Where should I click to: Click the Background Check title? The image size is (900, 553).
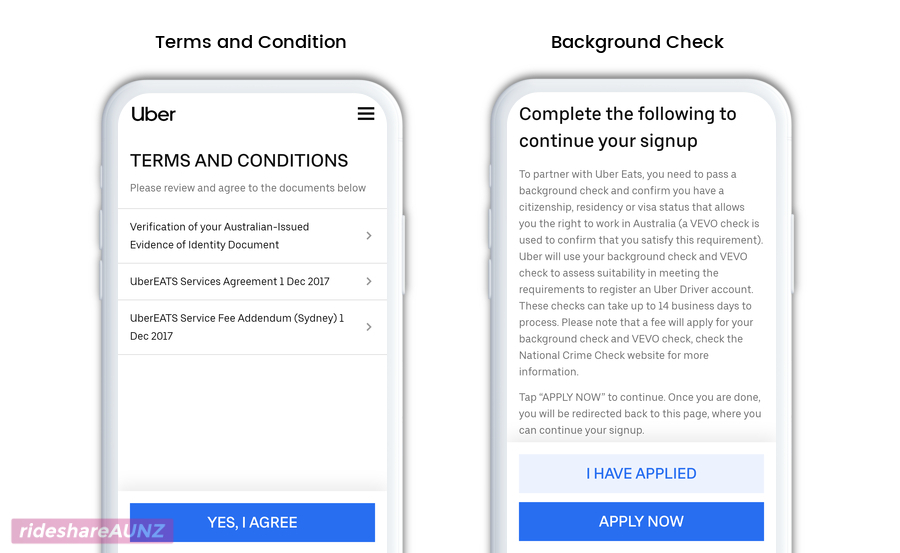click(x=637, y=42)
